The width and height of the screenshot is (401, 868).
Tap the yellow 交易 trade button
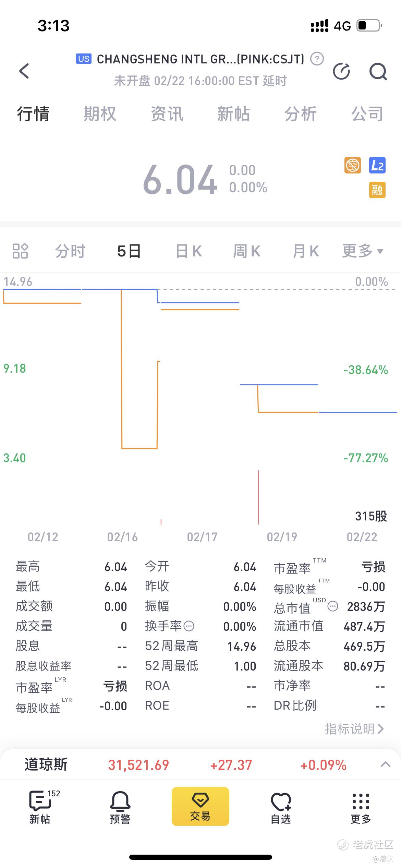[200, 806]
